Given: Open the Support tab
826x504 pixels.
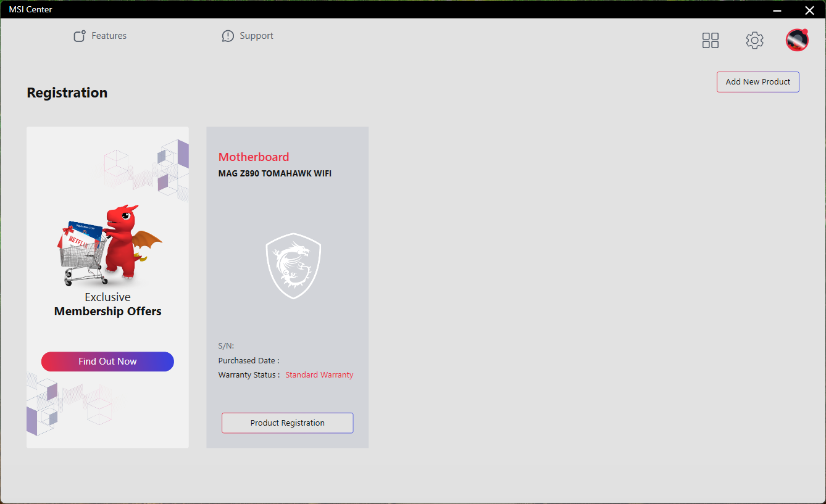Looking at the screenshot, I should tap(248, 36).
